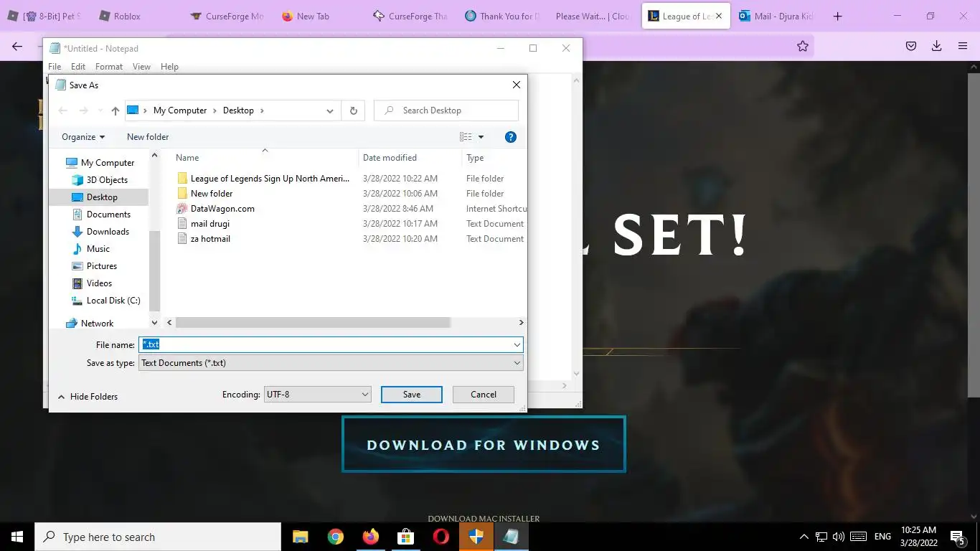
Task: Open Microsoft Store from the taskbar
Action: pyautogui.click(x=405, y=537)
